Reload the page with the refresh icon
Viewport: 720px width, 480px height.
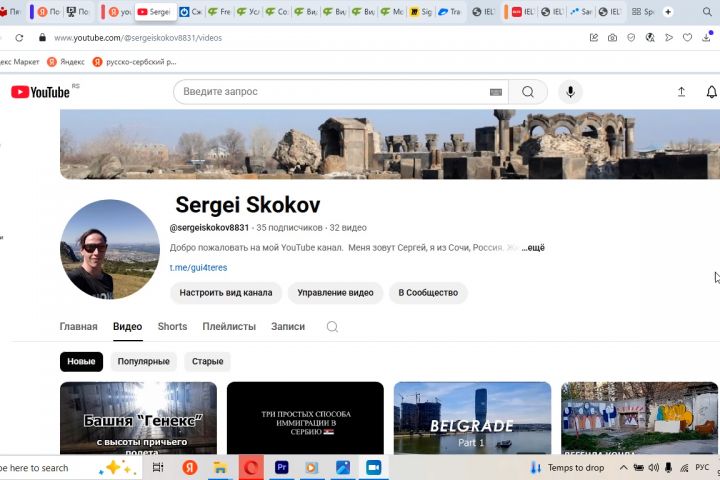tap(19, 38)
